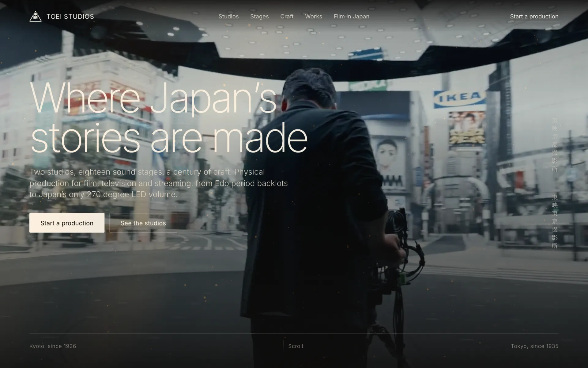Click the Toei triangle logo icon
588x368 pixels.
pyautogui.click(x=35, y=17)
